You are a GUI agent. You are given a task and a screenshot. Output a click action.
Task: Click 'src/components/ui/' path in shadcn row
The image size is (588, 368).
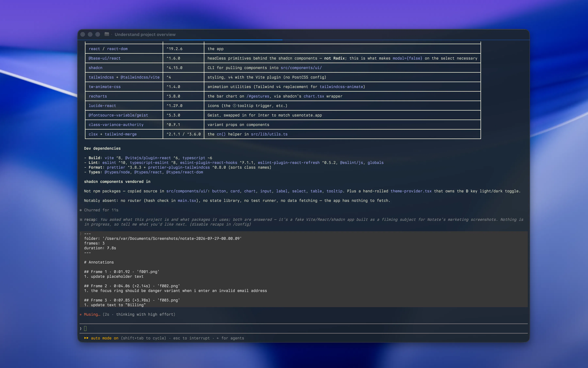tap(301, 68)
